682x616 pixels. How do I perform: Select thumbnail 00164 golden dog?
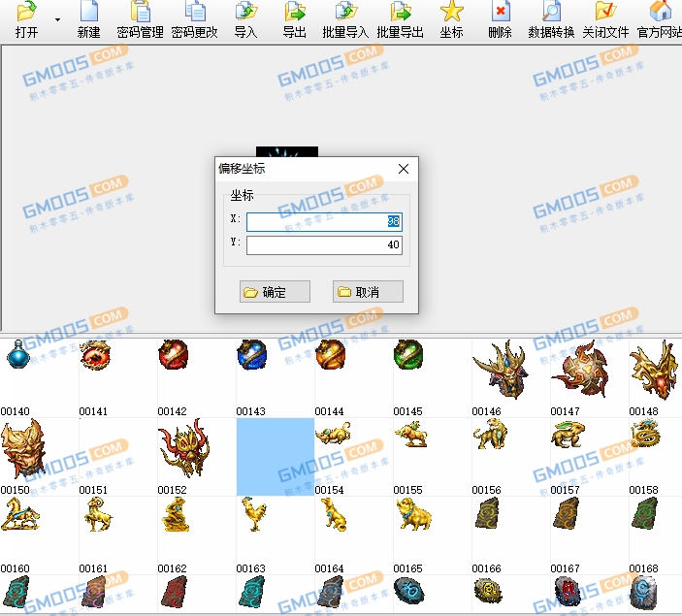(x=354, y=535)
